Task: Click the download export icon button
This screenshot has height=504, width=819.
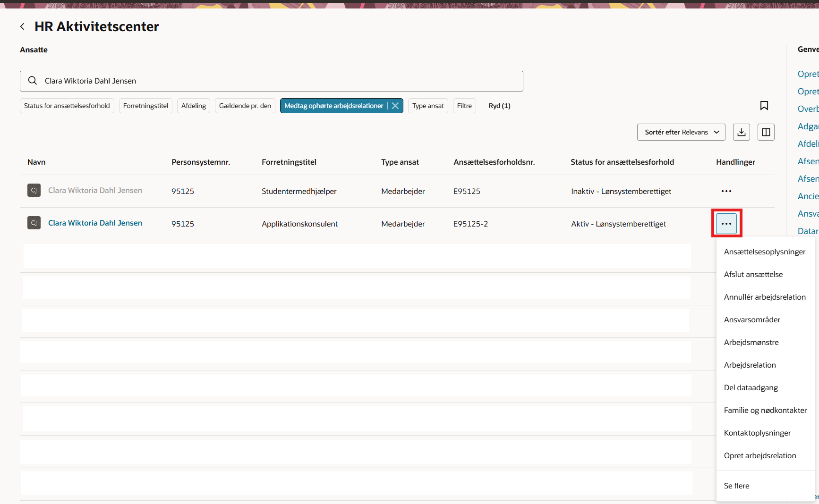Action: tap(742, 132)
